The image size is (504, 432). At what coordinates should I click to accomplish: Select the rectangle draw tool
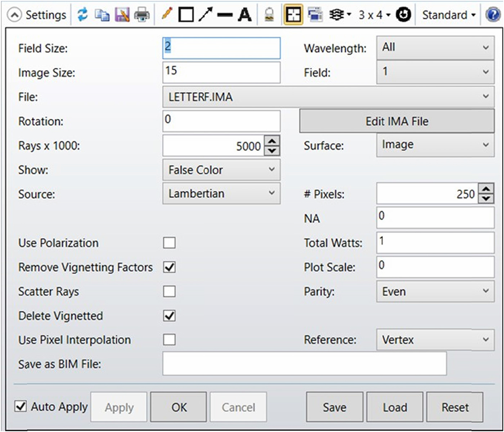coord(186,15)
